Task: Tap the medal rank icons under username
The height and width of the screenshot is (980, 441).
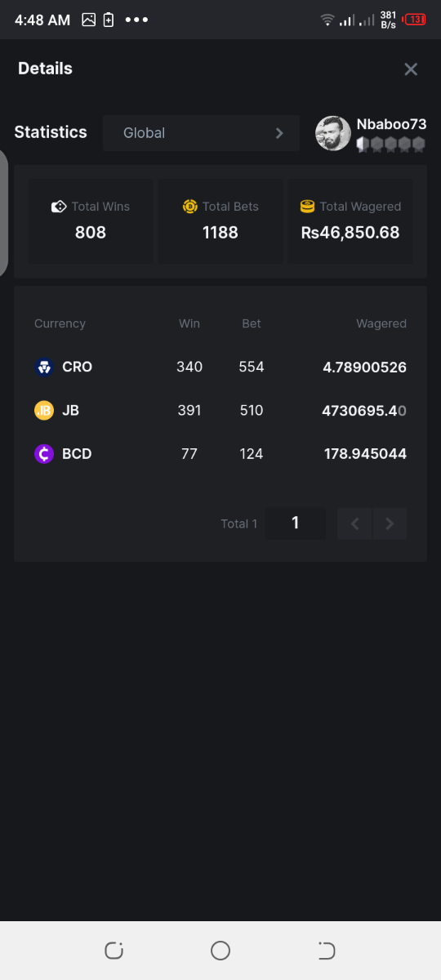Action: tap(391, 145)
